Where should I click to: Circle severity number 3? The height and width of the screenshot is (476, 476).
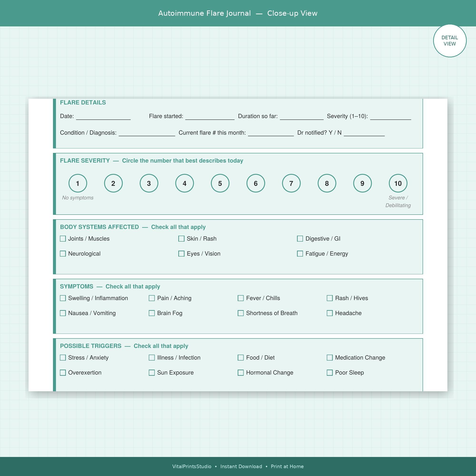point(149,183)
